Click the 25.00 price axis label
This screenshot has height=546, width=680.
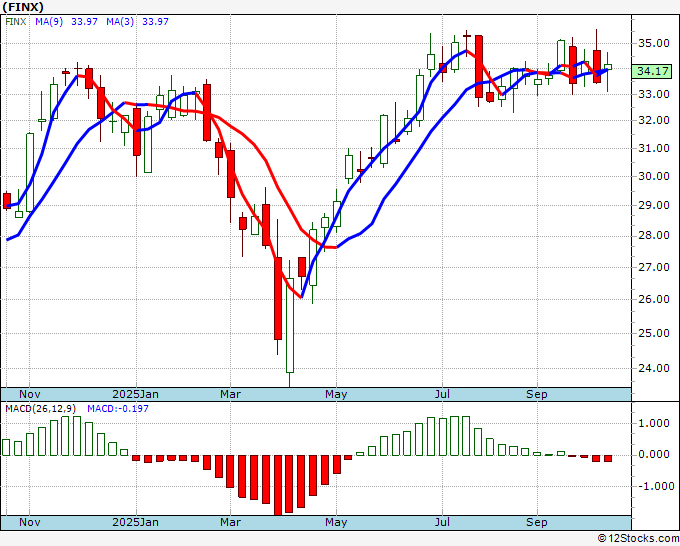654,333
